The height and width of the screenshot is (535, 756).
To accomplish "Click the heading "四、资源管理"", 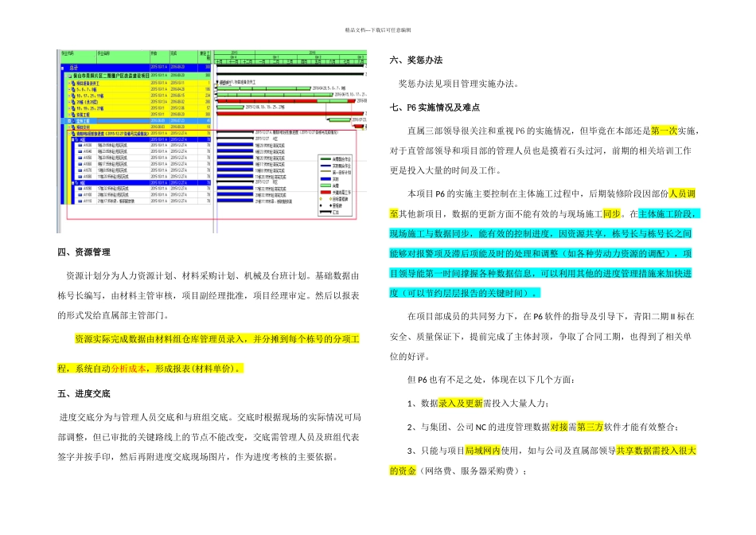I will [x=84, y=252].
